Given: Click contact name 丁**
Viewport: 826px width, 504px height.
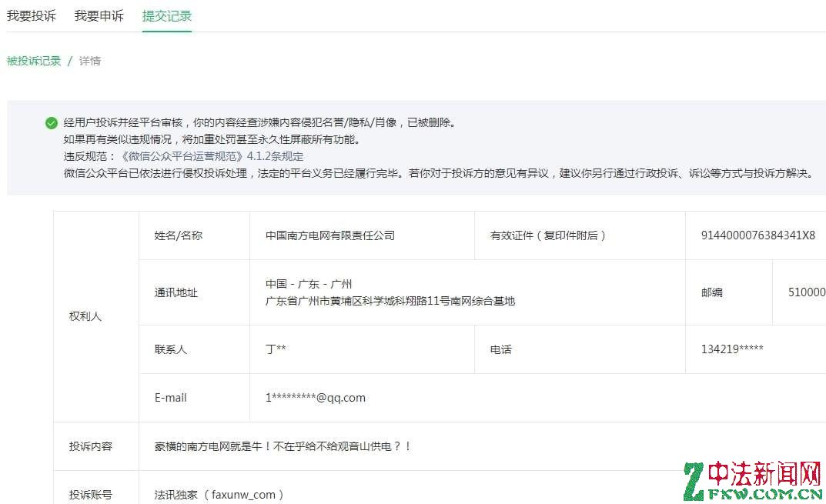Looking at the screenshot, I should pyautogui.click(x=276, y=349).
